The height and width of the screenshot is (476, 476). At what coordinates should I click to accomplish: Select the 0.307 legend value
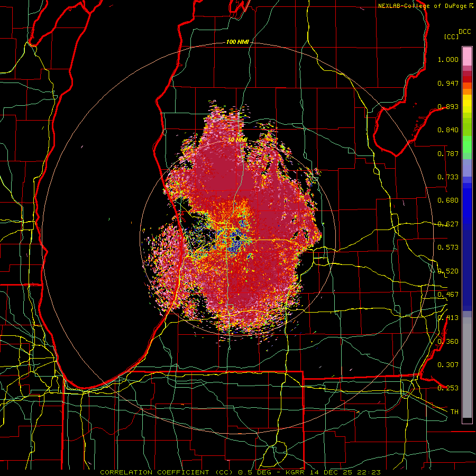(x=448, y=365)
